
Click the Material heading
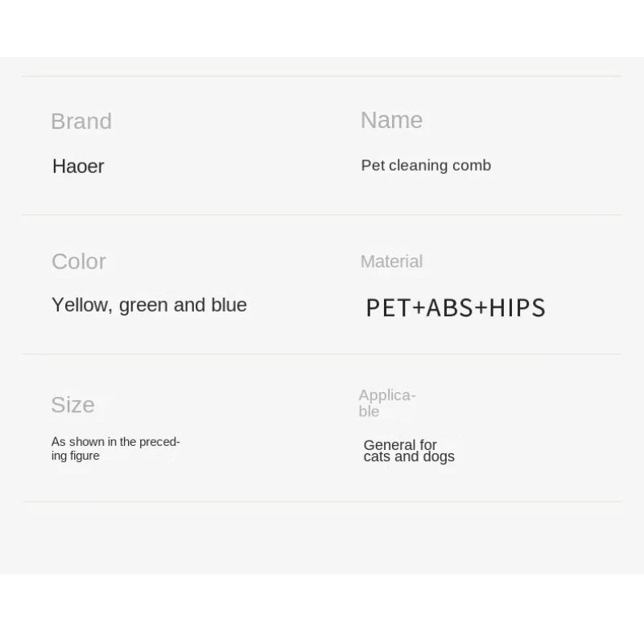pyautogui.click(x=391, y=262)
